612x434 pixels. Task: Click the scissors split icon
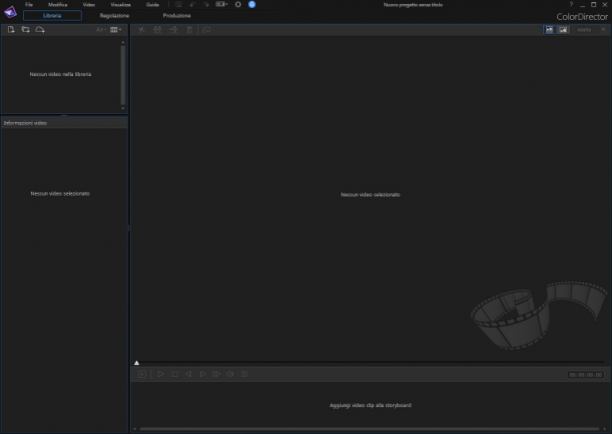coord(142,30)
